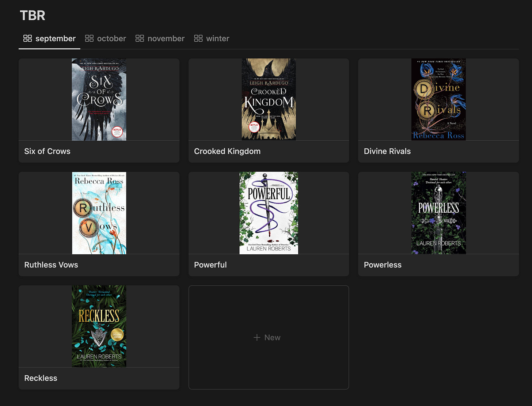
Task: Click the 'Powerless' card title
Action: 383,265
